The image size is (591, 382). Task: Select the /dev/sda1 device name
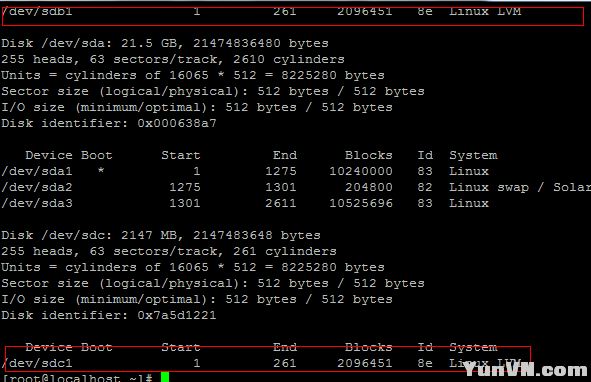tap(37, 172)
